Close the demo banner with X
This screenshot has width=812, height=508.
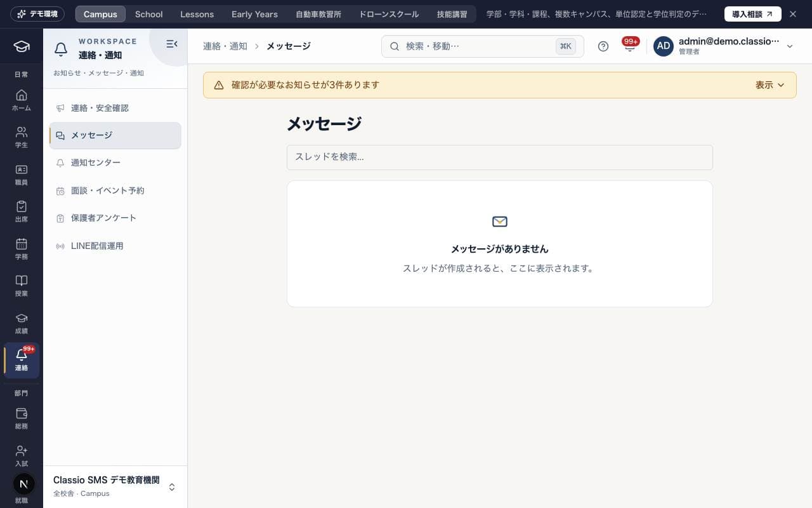pyautogui.click(x=793, y=14)
